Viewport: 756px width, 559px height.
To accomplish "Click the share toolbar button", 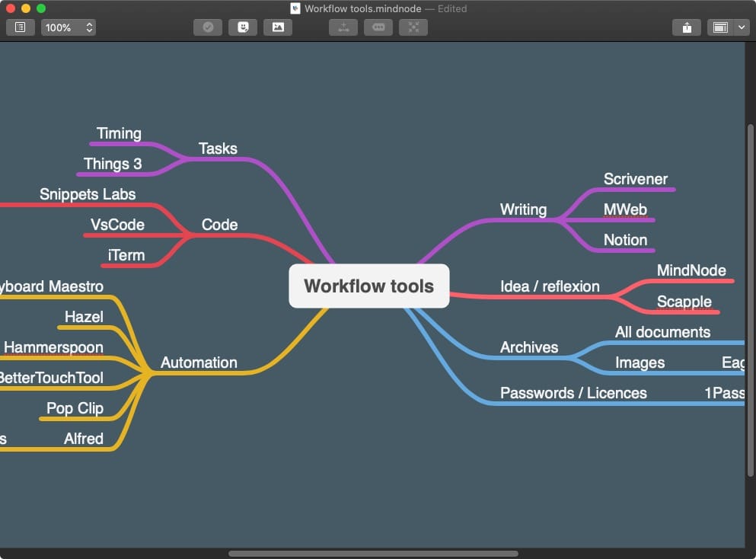I will pyautogui.click(x=687, y=27).
